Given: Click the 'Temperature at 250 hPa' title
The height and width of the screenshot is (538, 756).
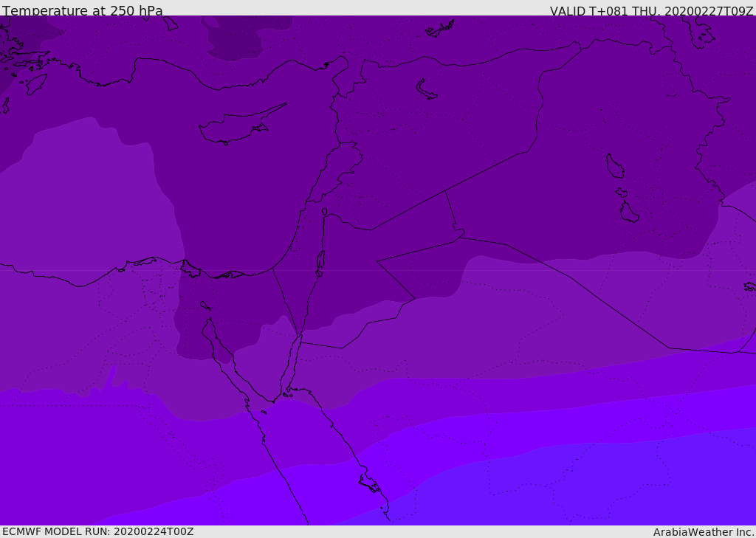Looking at the screenshot, I should [83, 10].
